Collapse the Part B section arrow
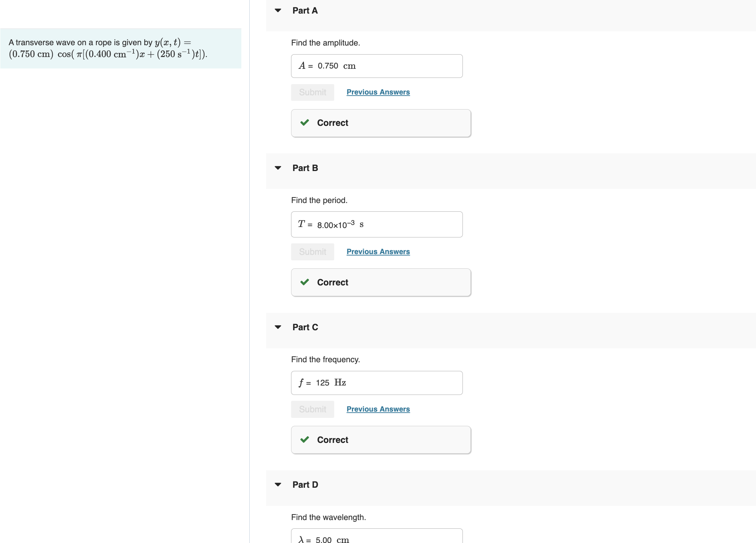 278,168
